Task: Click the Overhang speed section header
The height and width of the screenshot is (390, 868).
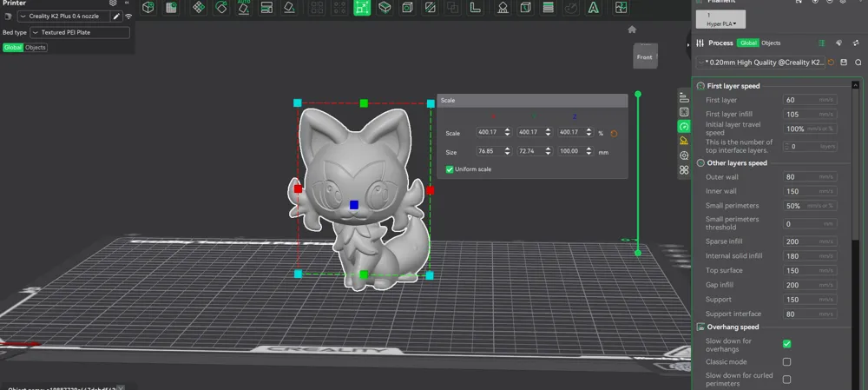Action: [733, 327]
